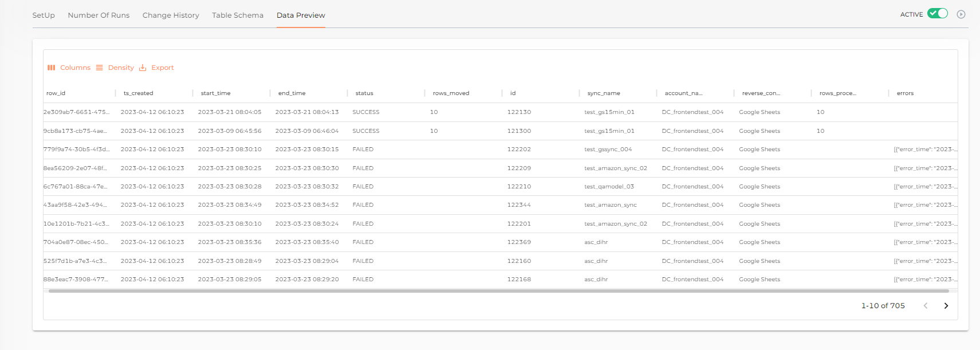The width and height of the screenshot is (980, 350).
Task: Click the run play icon beside ACTIVE
Action: pyautogui.click(x=961, y=14)
